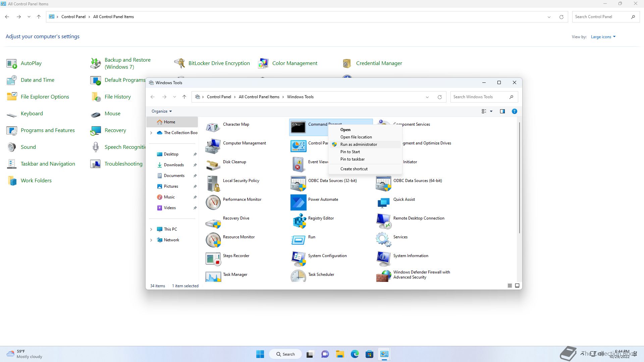
Task: Select Home in navigation pane
Action: (172, 122)
